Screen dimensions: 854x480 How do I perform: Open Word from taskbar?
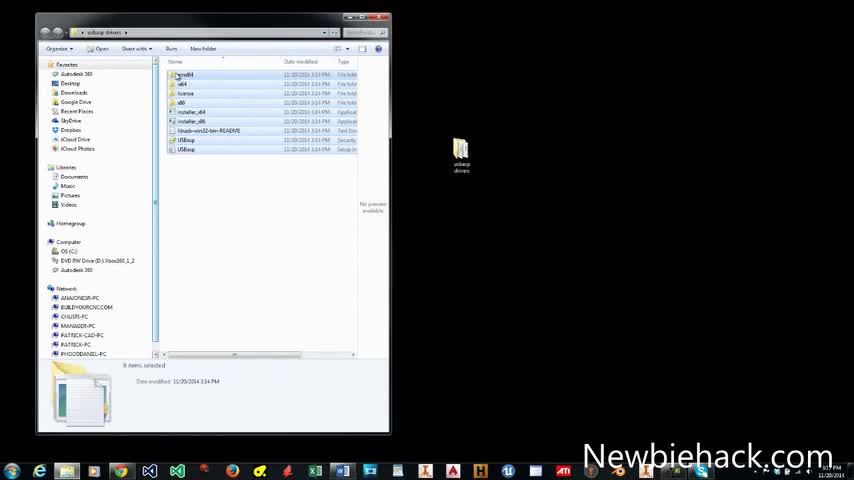click(343, 471)
